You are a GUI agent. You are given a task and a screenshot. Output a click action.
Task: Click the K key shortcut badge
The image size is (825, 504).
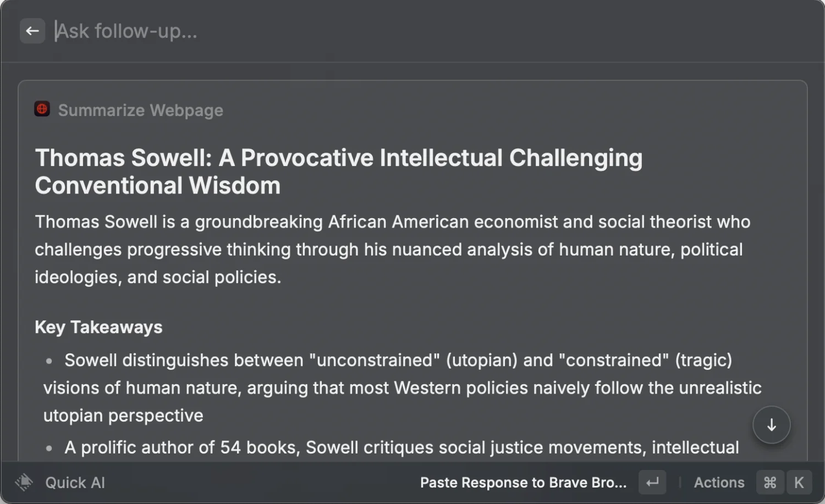799,483
